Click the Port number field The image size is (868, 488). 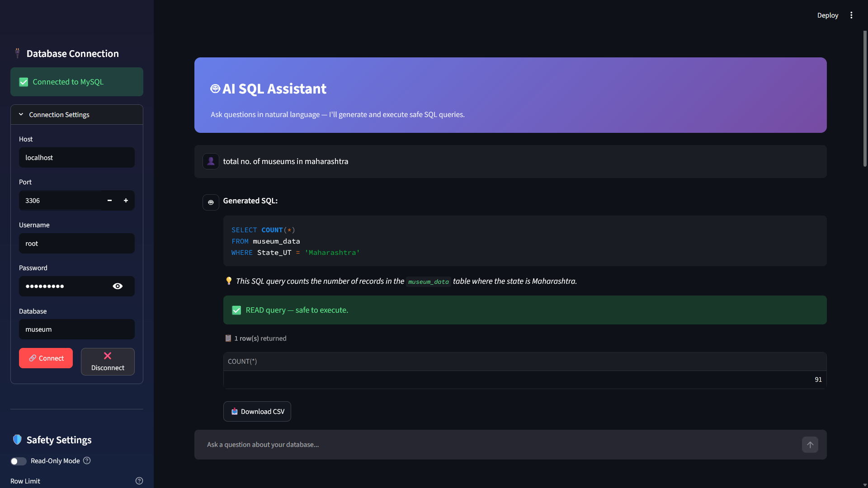60,201
